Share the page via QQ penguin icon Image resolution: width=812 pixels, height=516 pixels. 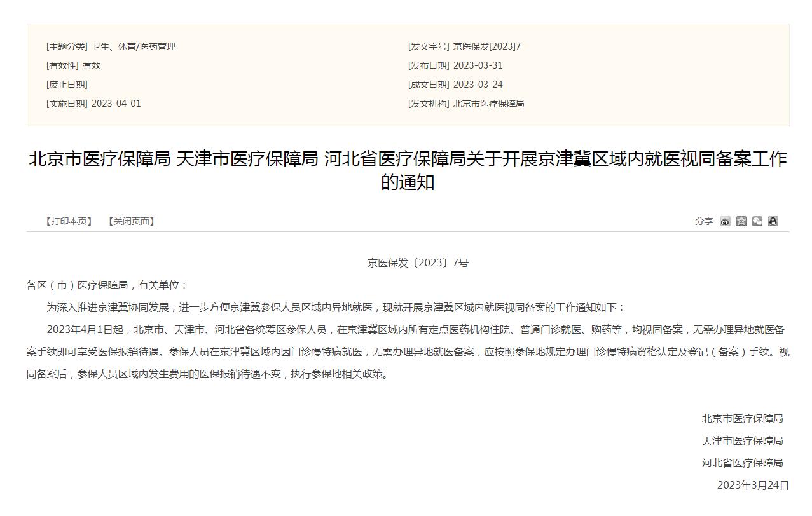(x=773, y=221)
